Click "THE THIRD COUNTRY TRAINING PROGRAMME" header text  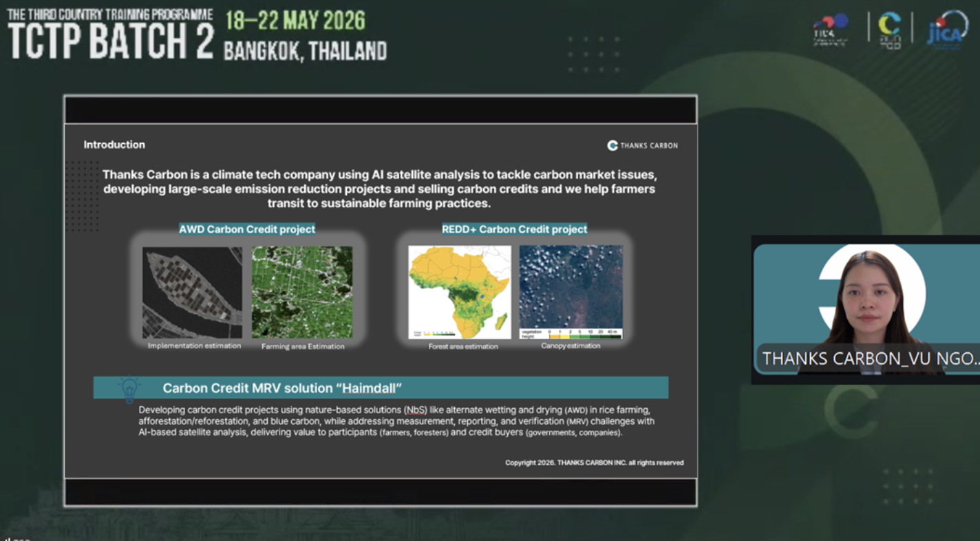[x=110, y=14]
